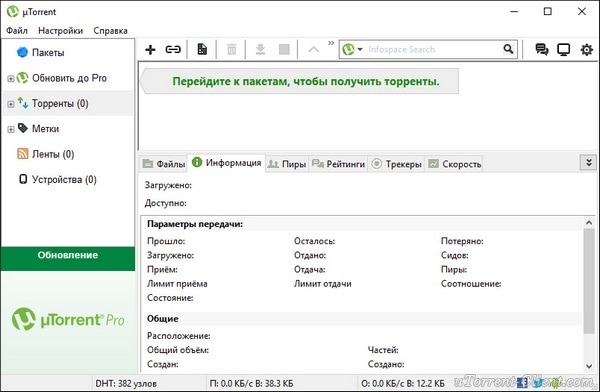Open the Настройки menu
600x392 pixels.
(60, 31)
